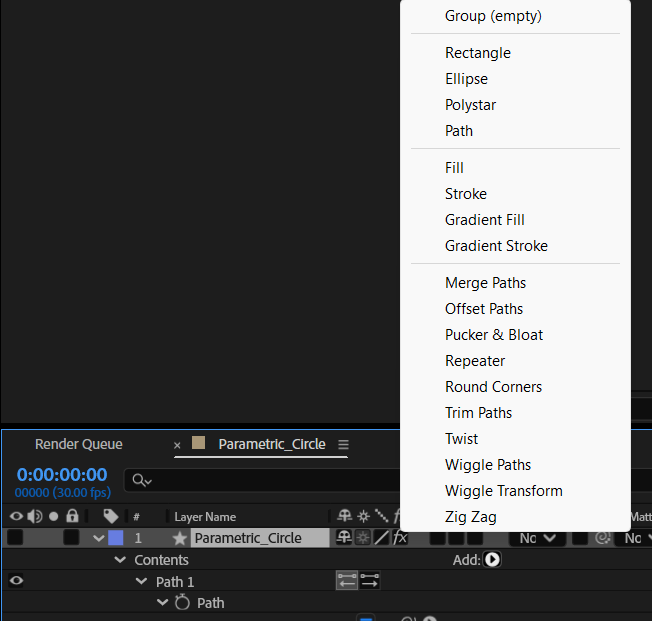Click the Quality column header icon
Viewport: 652px width, 621px height.
[381, 516]
